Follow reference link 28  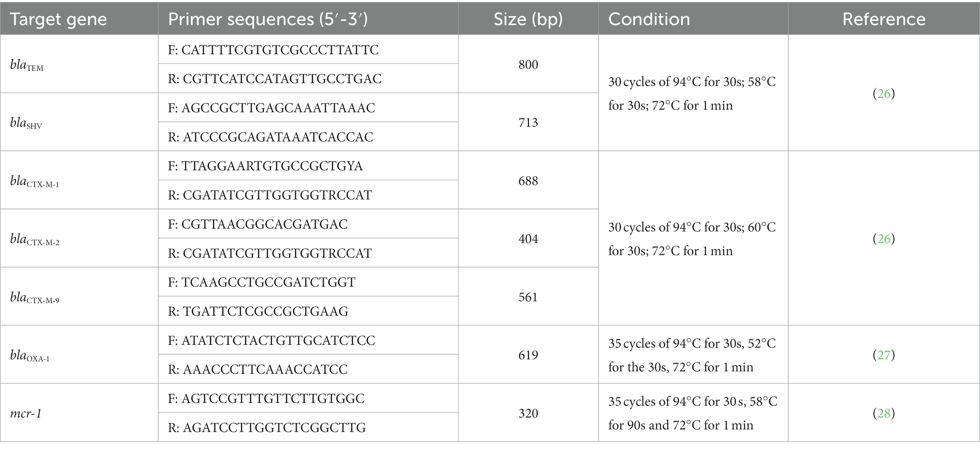click(x=884, y=413)
